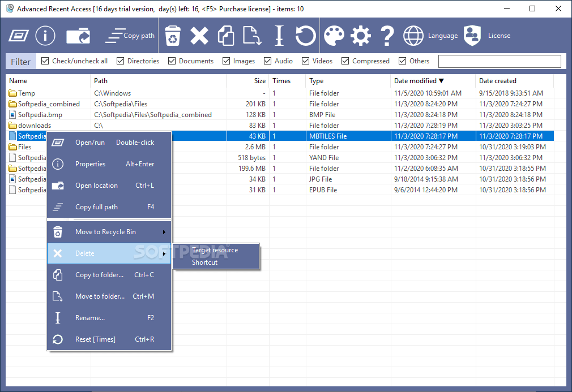The image size is (572, 392).
Task: Click the License label in toolbar
Action: point(499,36)
